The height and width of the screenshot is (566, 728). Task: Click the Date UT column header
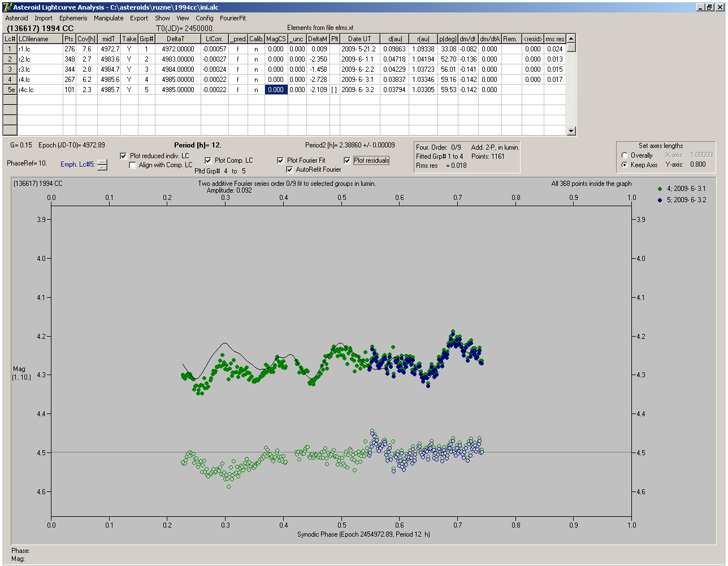click(x=359, y=39)
